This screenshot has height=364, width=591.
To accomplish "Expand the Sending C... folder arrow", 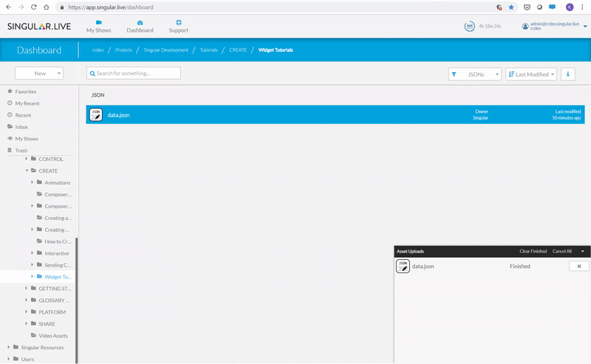I will pyautogui.click(x=32, y=264).
